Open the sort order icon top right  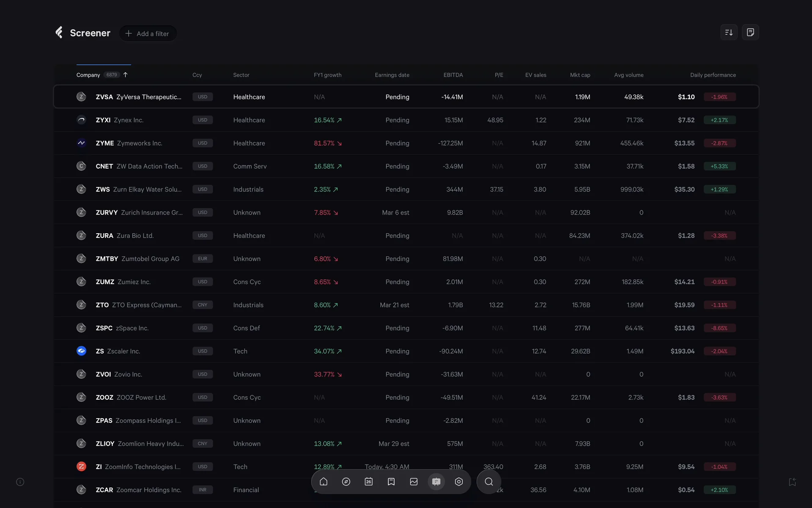[x=729, y=33]
